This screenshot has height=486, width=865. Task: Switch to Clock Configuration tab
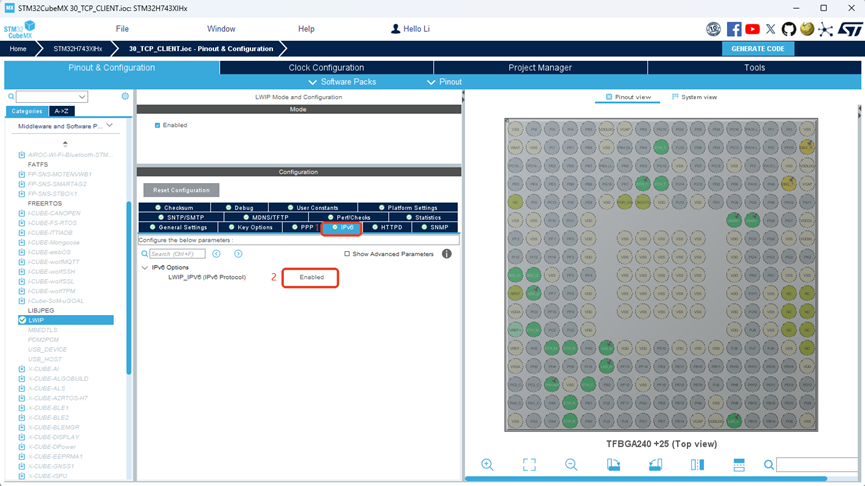(x=326, y=68)
